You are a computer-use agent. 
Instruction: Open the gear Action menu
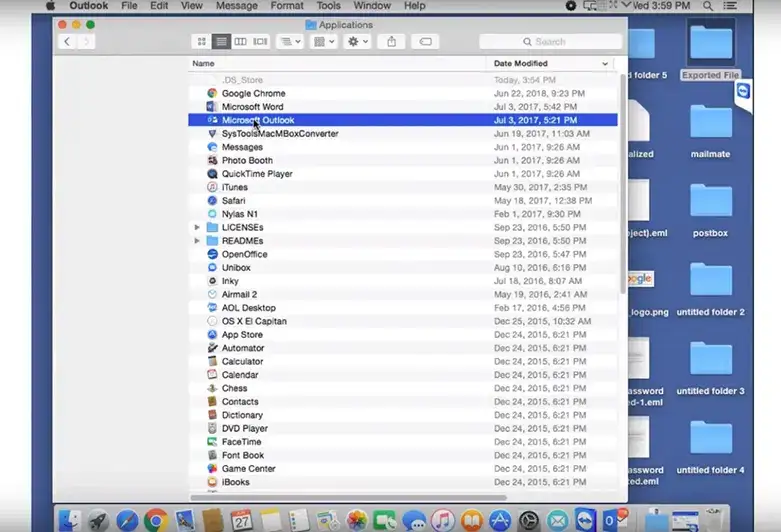coord(358,41)
